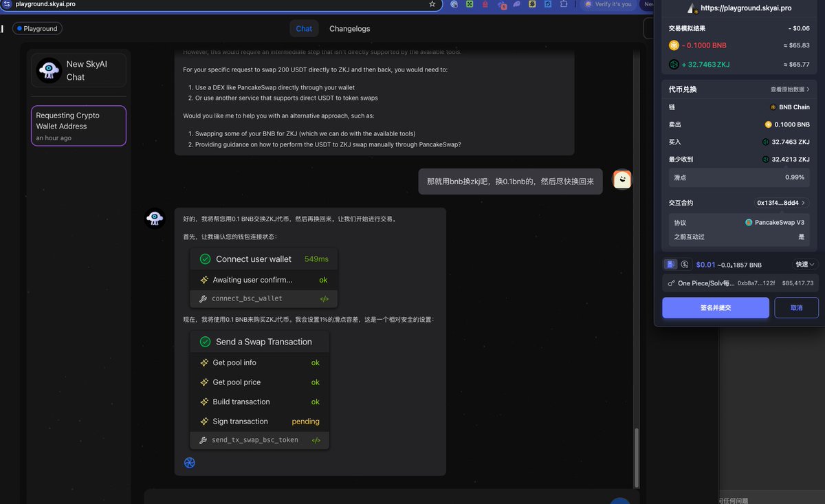Click the blue loading spinner below swap card

tap(190, 463)
